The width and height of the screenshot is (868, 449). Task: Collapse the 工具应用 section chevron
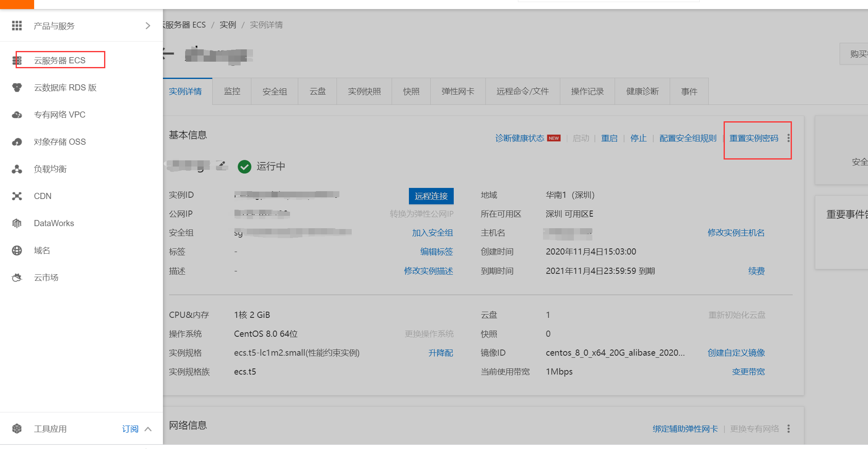pyautogui.click(x=148, y=429)
